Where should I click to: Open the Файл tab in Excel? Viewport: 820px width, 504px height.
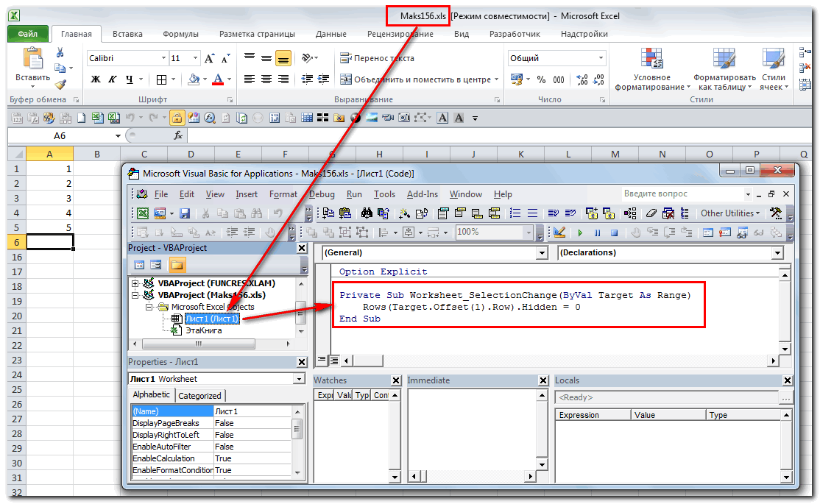(28, 34)
